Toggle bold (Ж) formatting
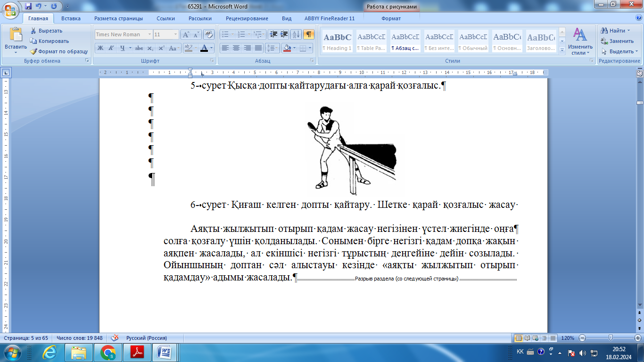 point(100,48)
